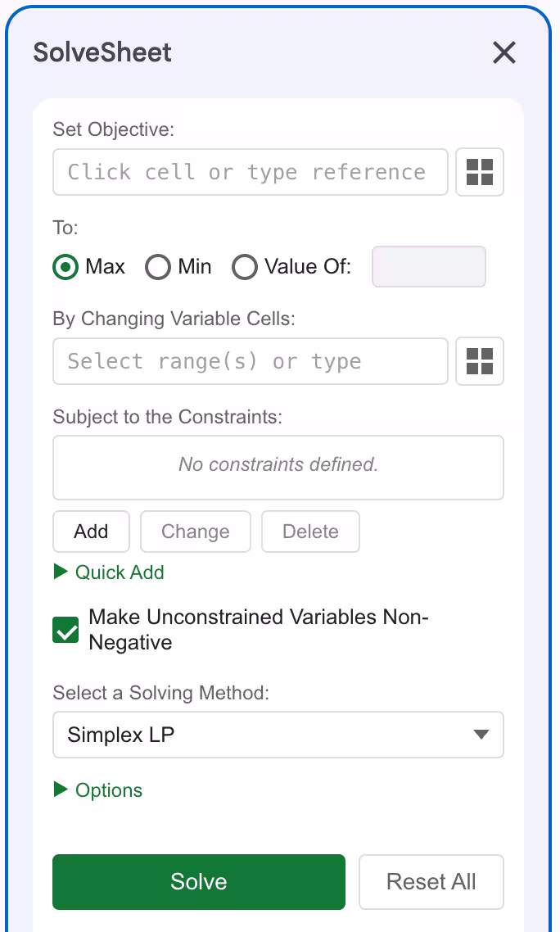
Task: Select the Max radio option
Action: (65, 267)
